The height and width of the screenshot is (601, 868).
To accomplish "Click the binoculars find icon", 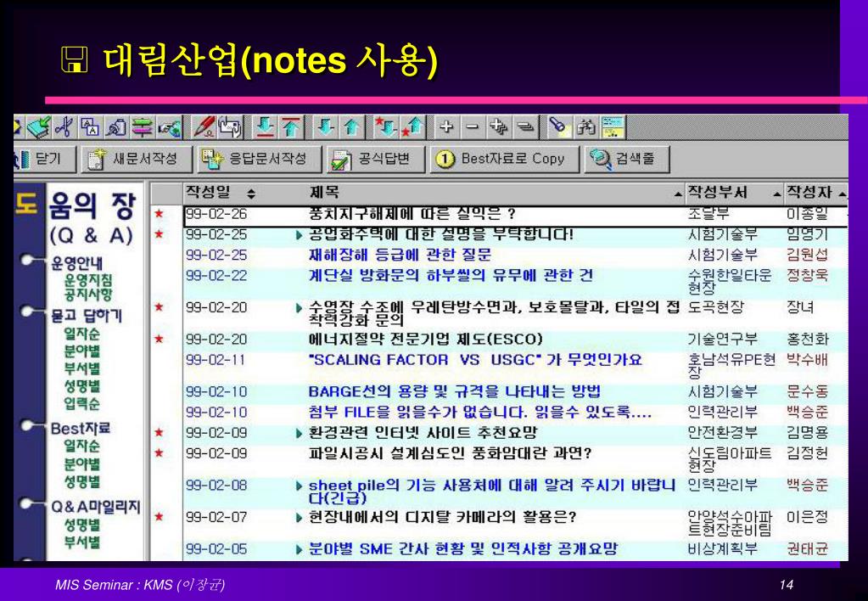I will click(585, 127).
